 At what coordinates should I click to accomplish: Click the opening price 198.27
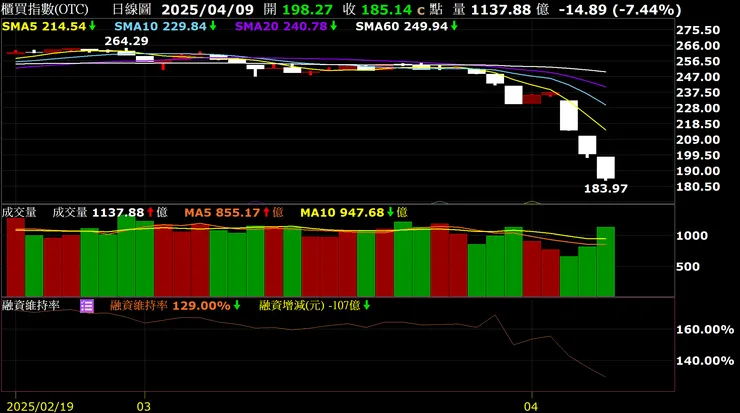[x=307, y=9]
